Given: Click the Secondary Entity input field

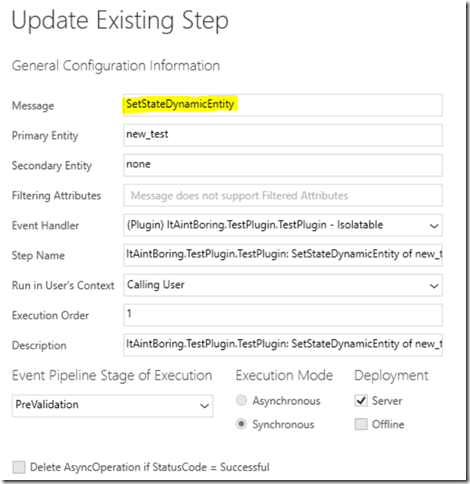Looking at the screenshot, I should pyautogui.click(x=283, y=165).
